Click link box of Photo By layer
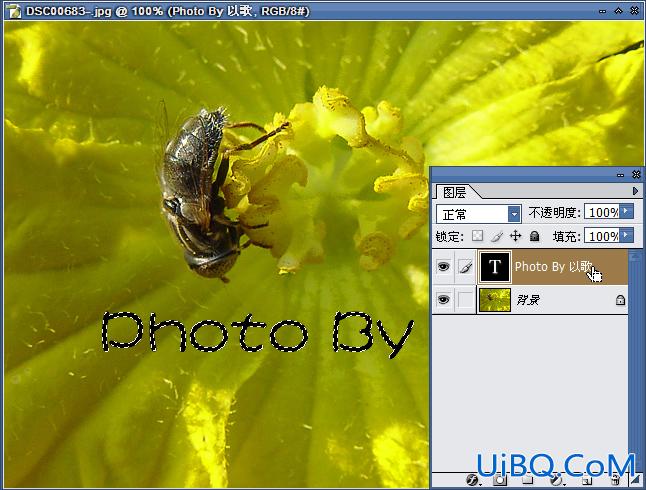Viewport: 646px width, 490px height. (466, 267)
